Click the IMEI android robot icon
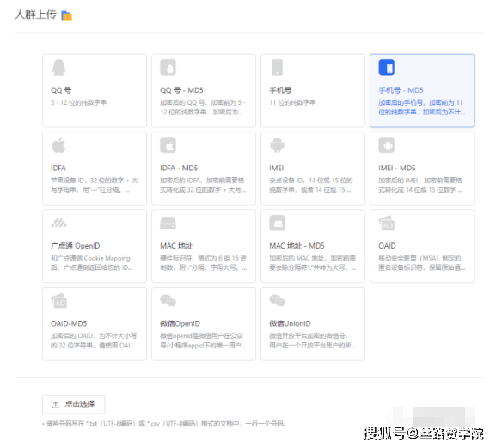Screen dimensions: 496x448 pos(278,145)
